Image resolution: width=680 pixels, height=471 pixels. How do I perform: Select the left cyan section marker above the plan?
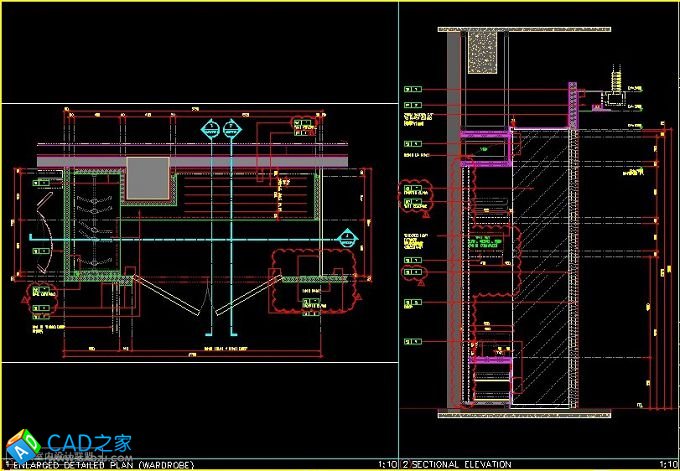(210, 127)
